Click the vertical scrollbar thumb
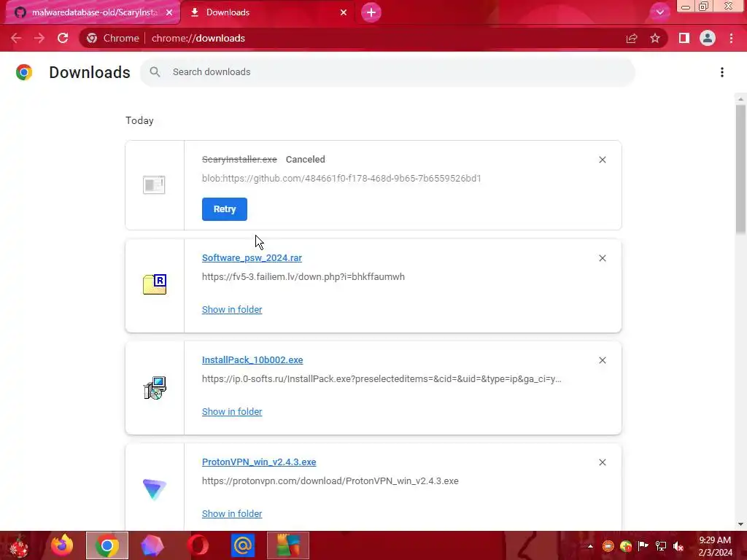Image resolution: width=747 pixels, height=560 pixels. pos(740,169)
